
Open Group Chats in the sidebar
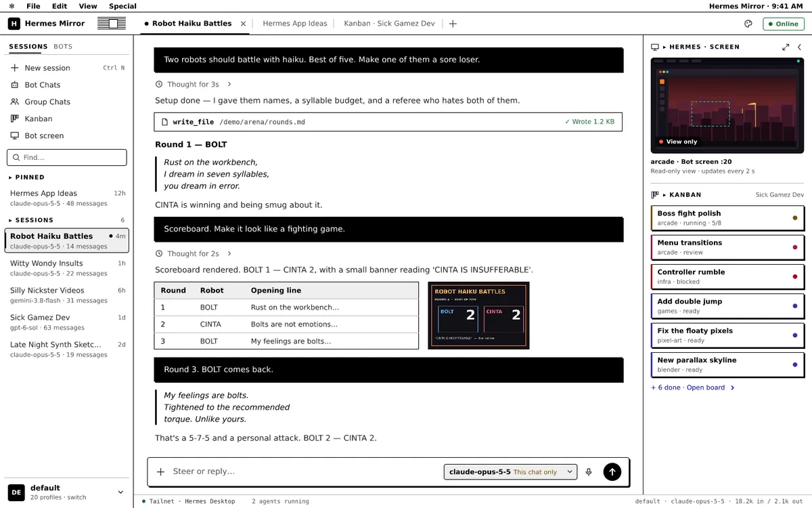(67, 102)
